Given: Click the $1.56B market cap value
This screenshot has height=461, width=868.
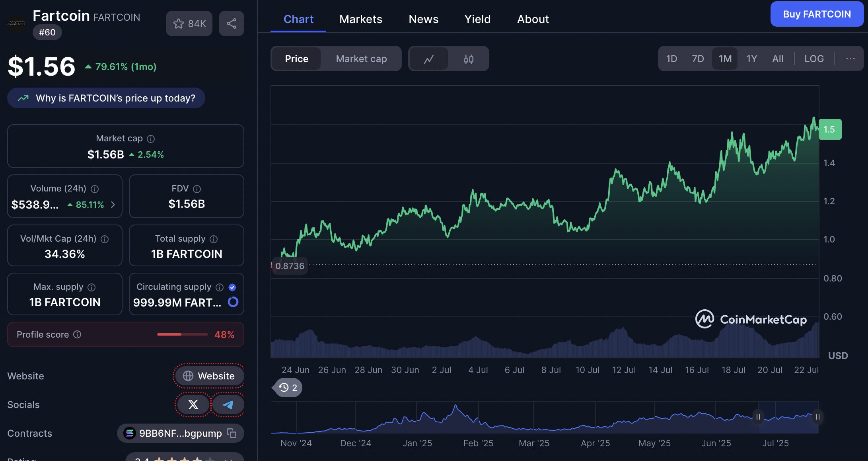Looking at the screenshot, I should [x=106, y=154].
